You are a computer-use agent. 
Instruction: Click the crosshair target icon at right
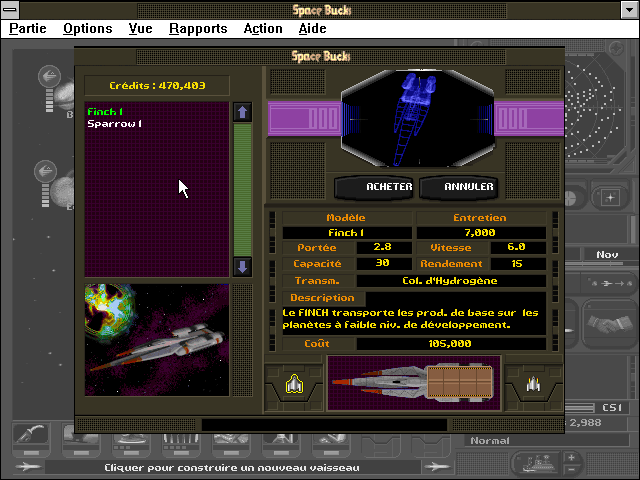tap(610, 198)
